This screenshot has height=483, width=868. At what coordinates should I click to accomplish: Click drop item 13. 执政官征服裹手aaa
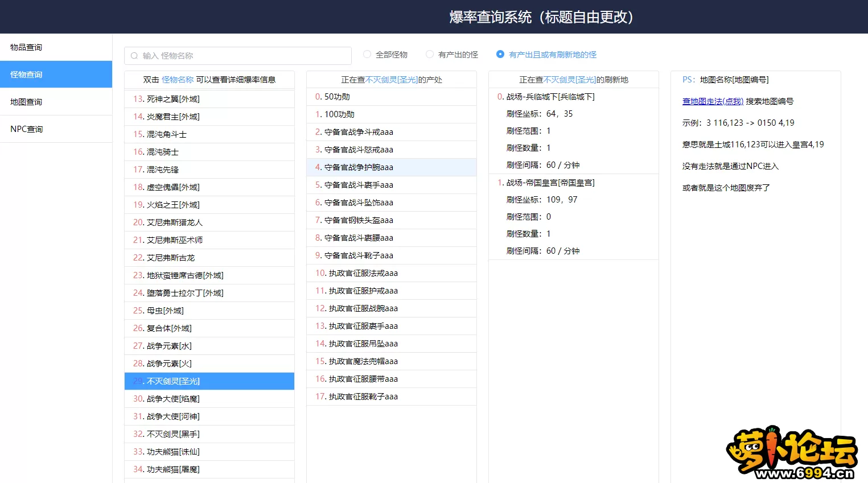pos(392,326)
